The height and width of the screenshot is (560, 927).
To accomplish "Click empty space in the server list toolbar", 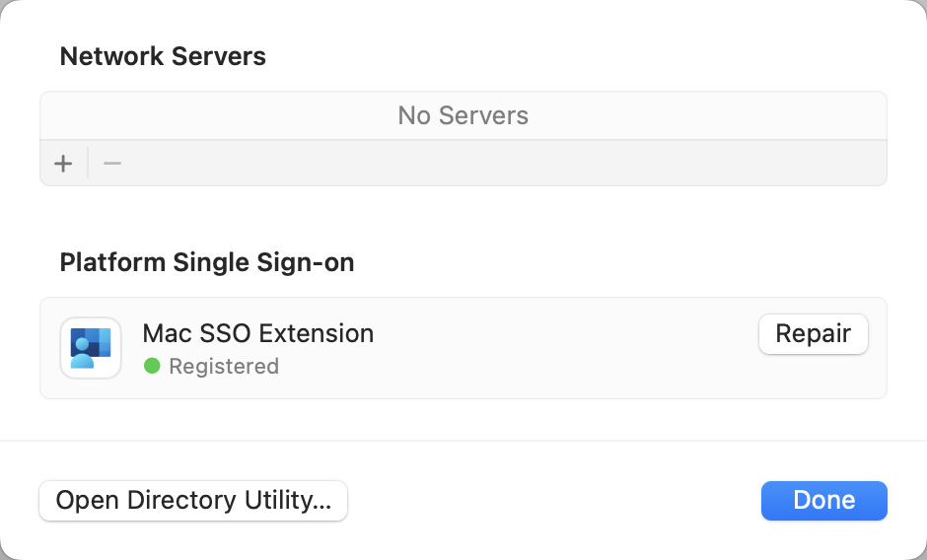I will tap(503, 164).
